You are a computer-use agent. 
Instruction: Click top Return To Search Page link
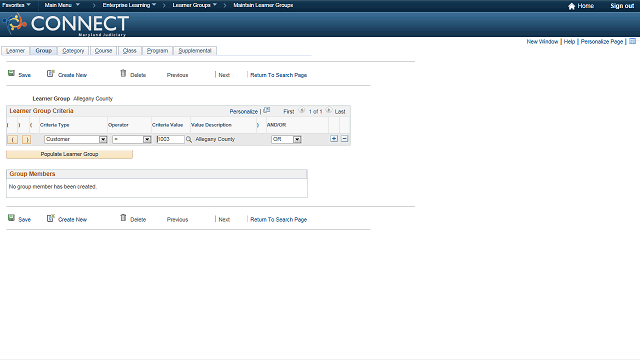pyautogui.click(x=278, y=75)
